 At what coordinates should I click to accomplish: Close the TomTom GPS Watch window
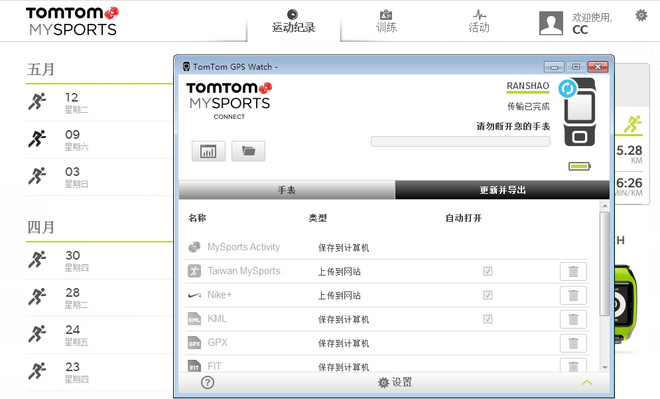coord(598,66)
